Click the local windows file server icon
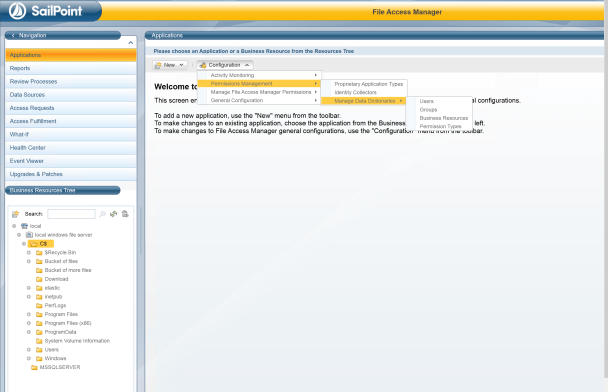The height and width of the screenshot is (392, 608). [x=29, y=235]
